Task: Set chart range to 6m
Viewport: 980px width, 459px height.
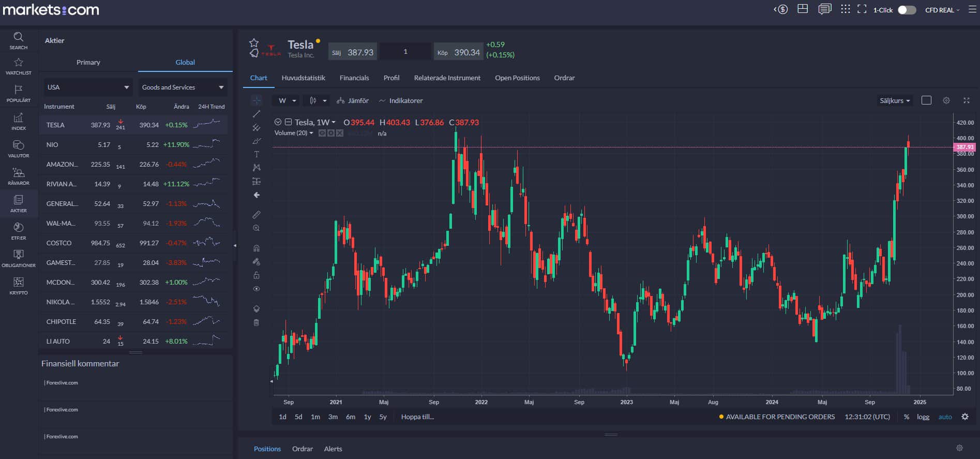Action: pos(351,417)
